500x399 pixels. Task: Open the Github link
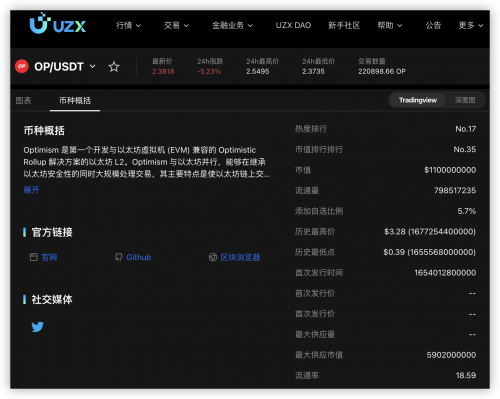coord(139,257)
